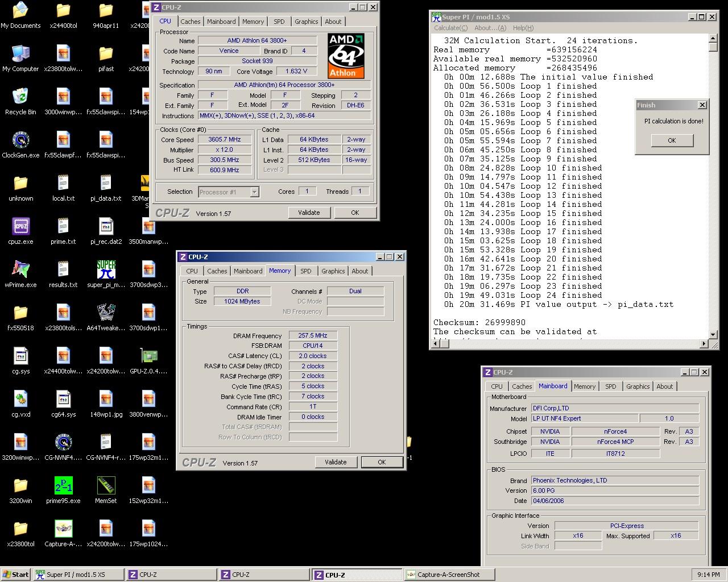
Task: Open the cpuz.exe desktop icon
Action: tap(20, 231)
